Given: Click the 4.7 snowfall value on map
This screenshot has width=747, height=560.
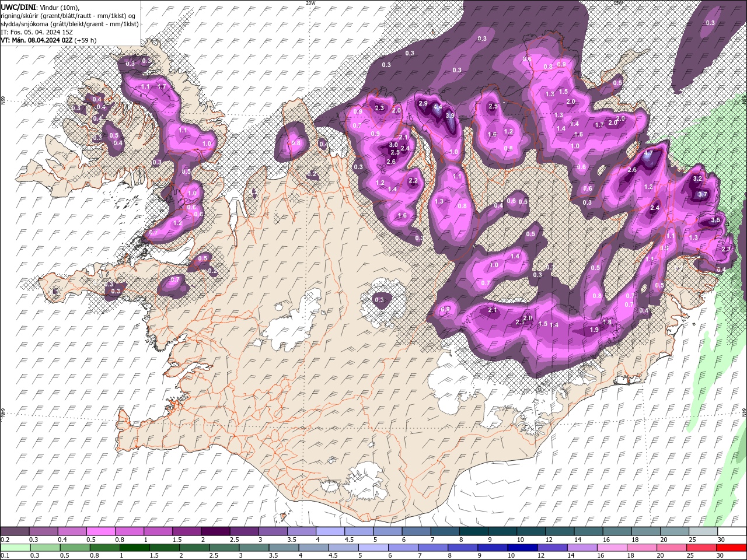Looking at the screenshot, I should (x=648, y=153).
